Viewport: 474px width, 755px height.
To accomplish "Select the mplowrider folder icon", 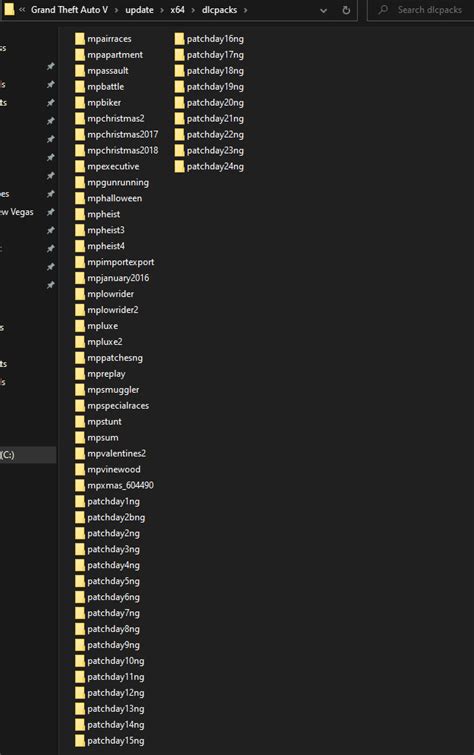I will pyautogui.click(x=80, y=294).
